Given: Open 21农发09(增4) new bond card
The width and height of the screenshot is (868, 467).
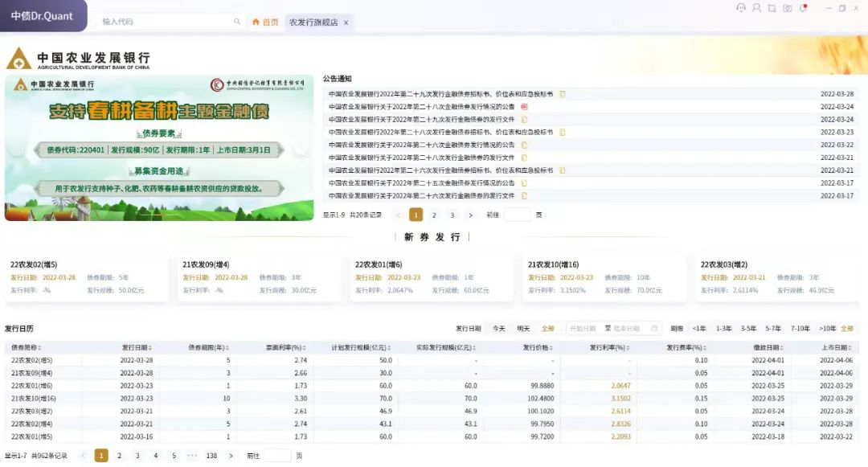Looking at the screenshot, I should (x=259, y=278).
